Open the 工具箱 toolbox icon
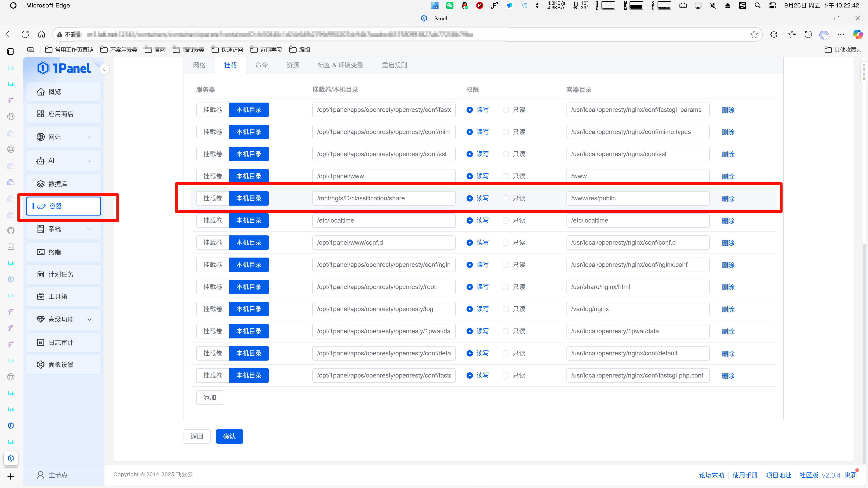Image resolution: width=868 pixels, height=488 pixels. [x=40, y=296]
